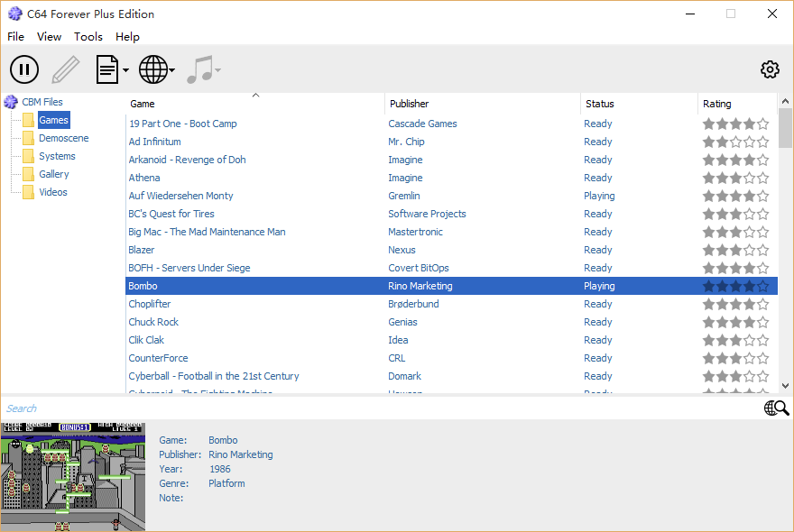Select the Systems folder icon
This screenshot has height=532, width=794.
pyautogui.click(x=28, y=156)
